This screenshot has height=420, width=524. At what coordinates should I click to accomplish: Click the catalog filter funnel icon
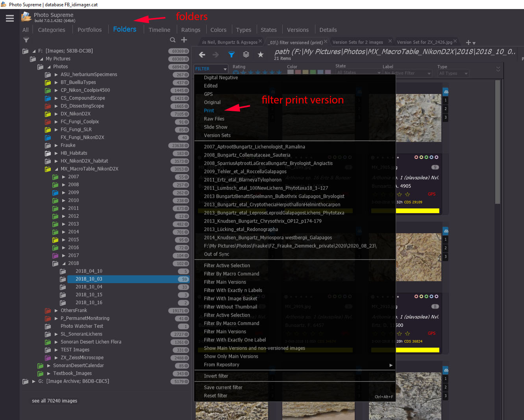click(x=26, y=40)
